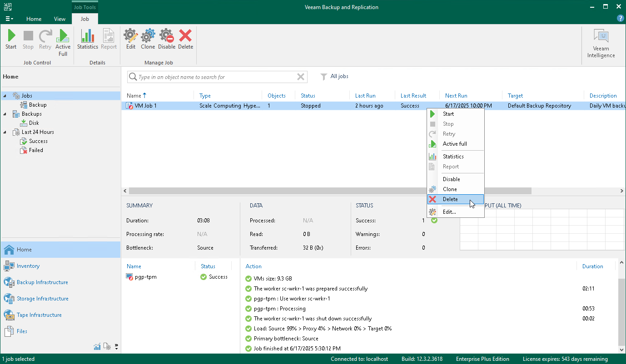Run Active Full from the ribbon
The width and height of the screenshot is (626, 364).
[63, 43]
